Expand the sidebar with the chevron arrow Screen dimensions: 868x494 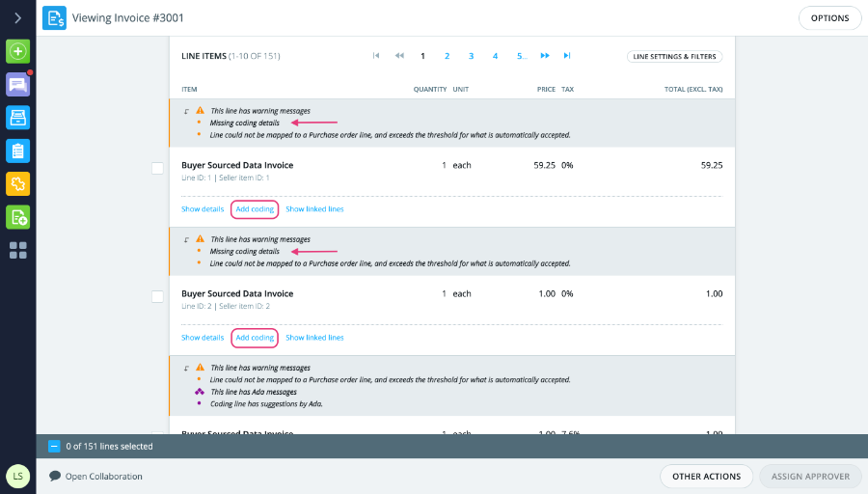point(17,18)
